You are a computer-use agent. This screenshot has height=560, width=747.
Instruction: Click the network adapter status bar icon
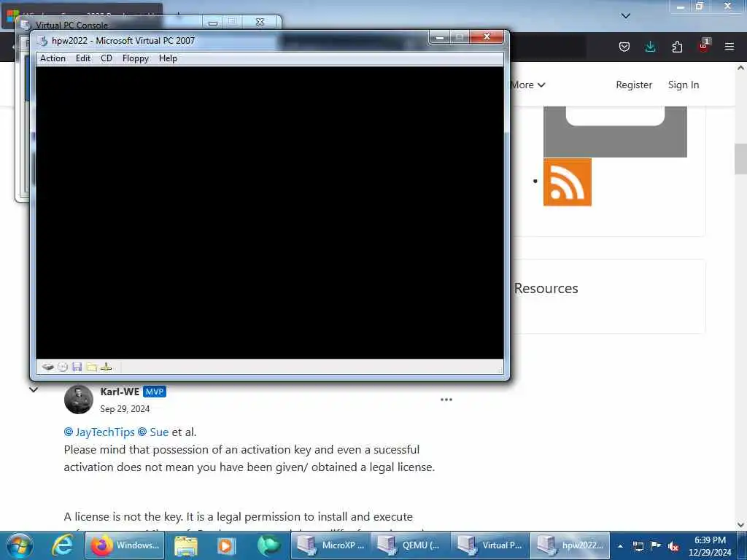(x=107, y=367)
